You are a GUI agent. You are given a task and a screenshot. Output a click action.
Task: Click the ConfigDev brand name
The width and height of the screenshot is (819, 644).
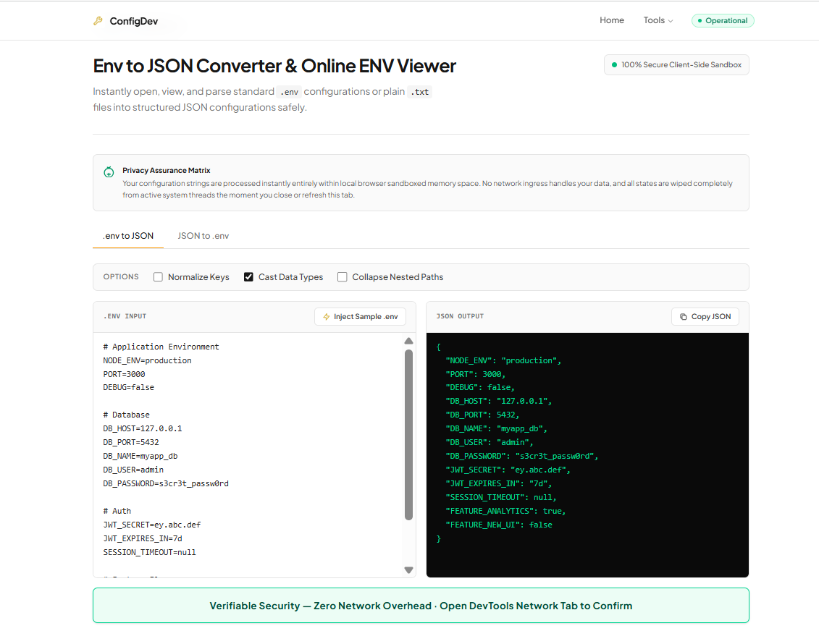pos(134,22)
